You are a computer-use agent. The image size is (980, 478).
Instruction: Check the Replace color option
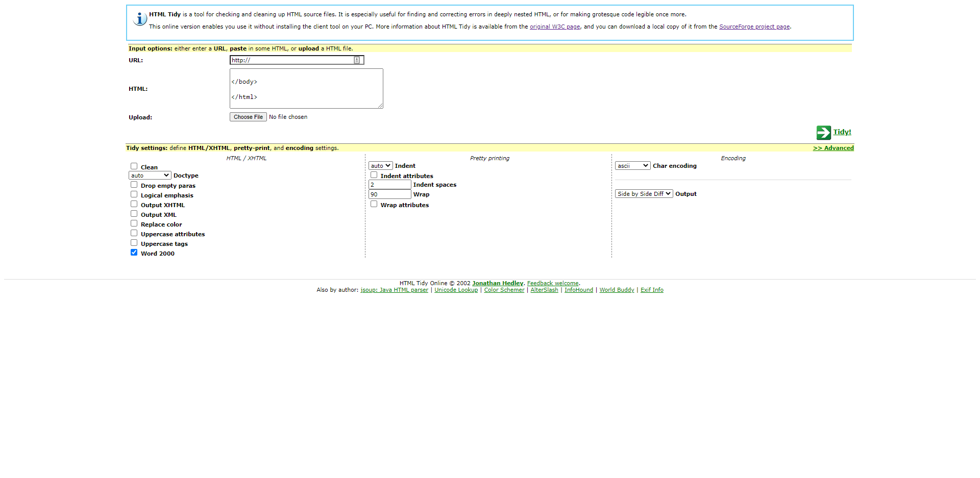coord(134,223)
